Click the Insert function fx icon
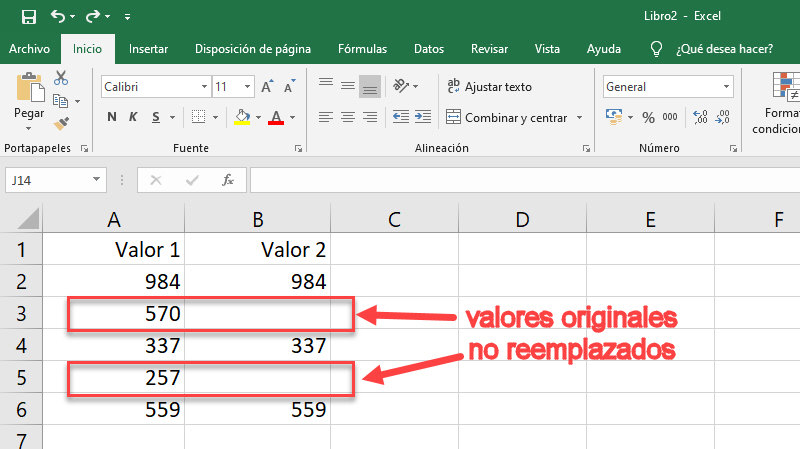Image resolution: width=800 pixels, height=449 pixels. tap(228, 180)
